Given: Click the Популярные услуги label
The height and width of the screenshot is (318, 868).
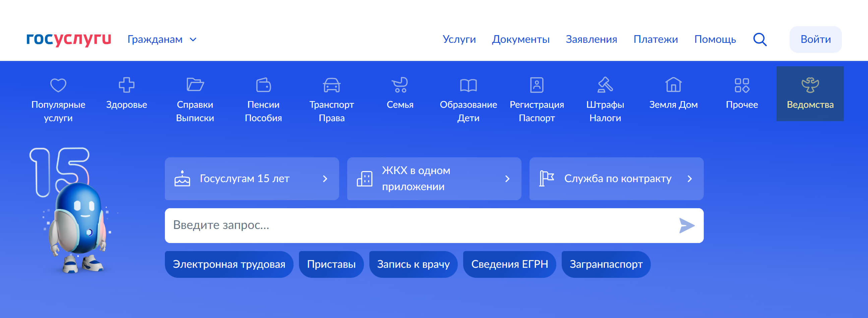Looking at the screenshot, I should tap(58, 111).
